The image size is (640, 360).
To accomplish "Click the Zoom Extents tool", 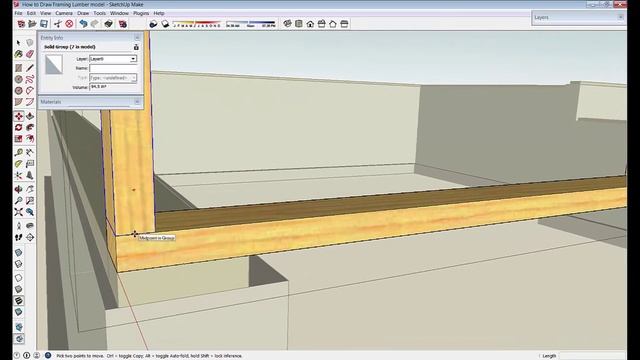I will click(x=18, y=212).
